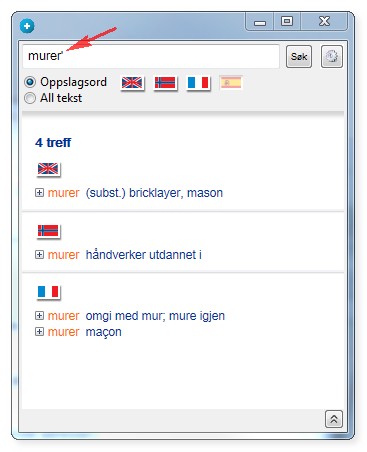Click the Søk search button
The height and width of the screenshot is (452, 367).
click(299, 57)
